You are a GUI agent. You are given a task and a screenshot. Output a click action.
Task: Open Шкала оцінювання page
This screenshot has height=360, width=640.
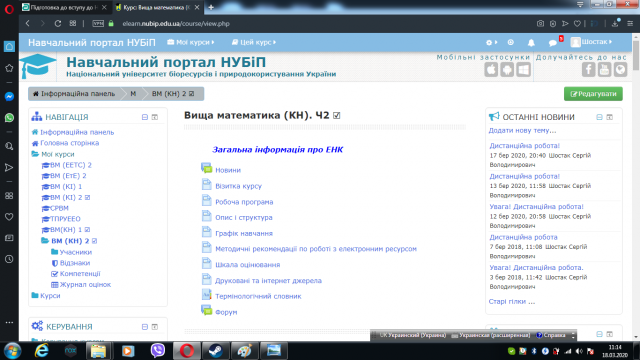click(247, 265)
